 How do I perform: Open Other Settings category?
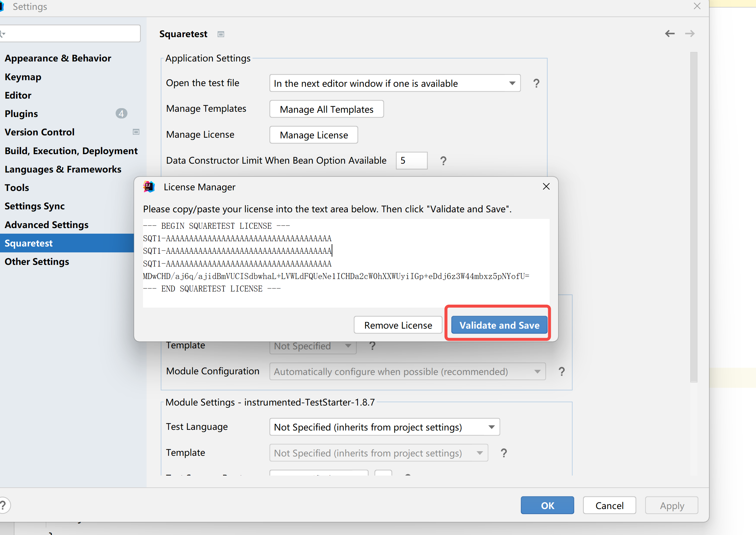(x=37, y=262)
